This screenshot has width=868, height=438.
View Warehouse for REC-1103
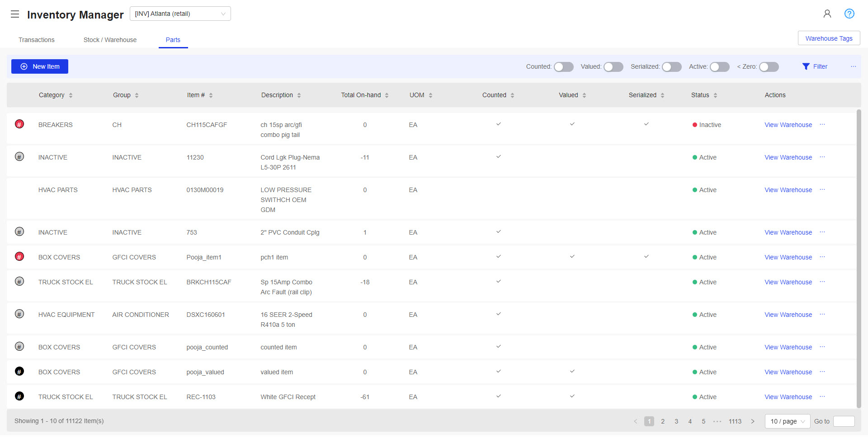[788, 397]
